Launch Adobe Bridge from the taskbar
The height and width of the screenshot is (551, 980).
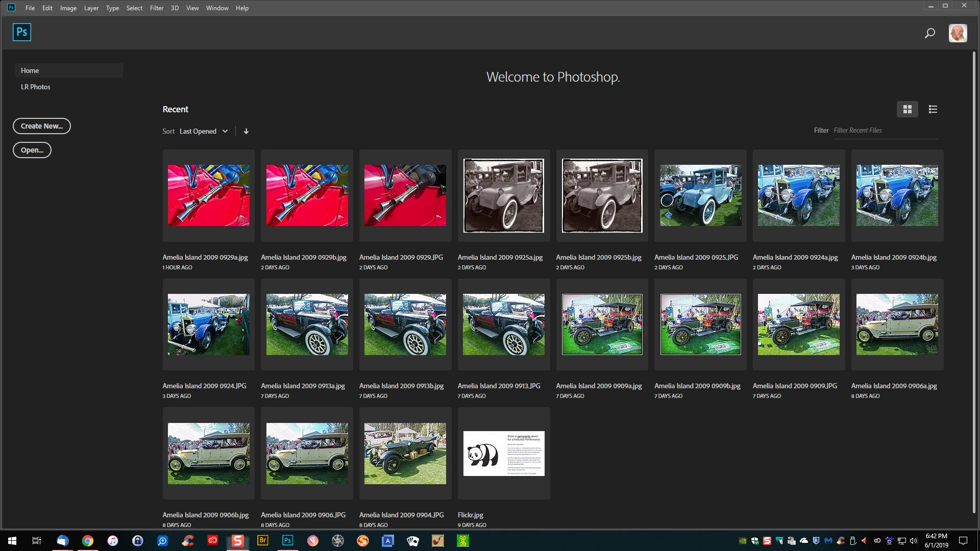click(262, 540)
